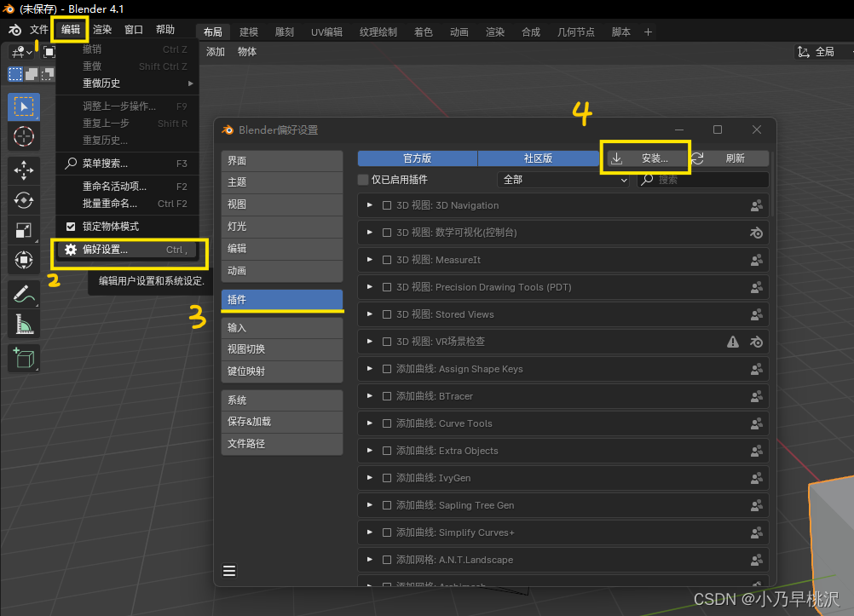The height and width of the screenshot is (616, 854).
Task: Click community icon on BTracer row
Action: 756,396
